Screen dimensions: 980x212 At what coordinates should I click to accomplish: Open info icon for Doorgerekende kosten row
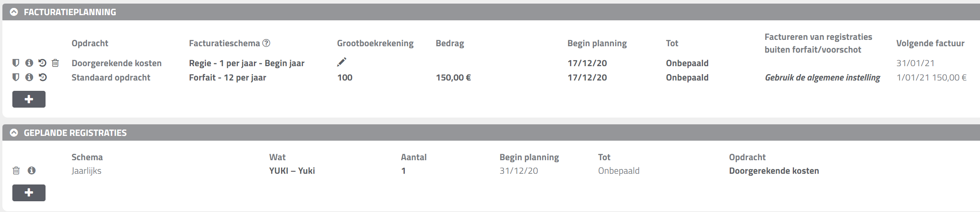[29, 63]
